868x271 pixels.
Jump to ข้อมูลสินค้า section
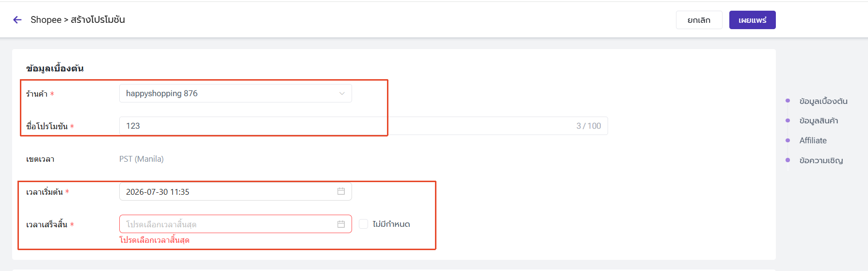(819, 120)
